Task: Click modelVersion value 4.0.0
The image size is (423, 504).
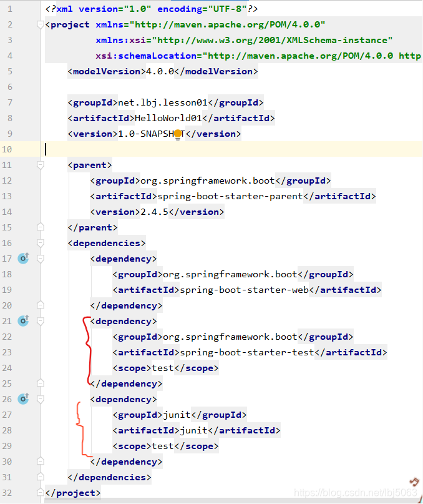Action: [160, 71]
